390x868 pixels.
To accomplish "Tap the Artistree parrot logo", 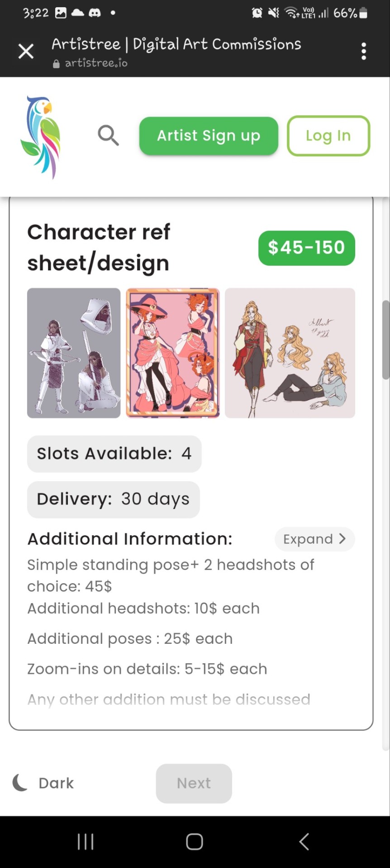I will (41, 137).
